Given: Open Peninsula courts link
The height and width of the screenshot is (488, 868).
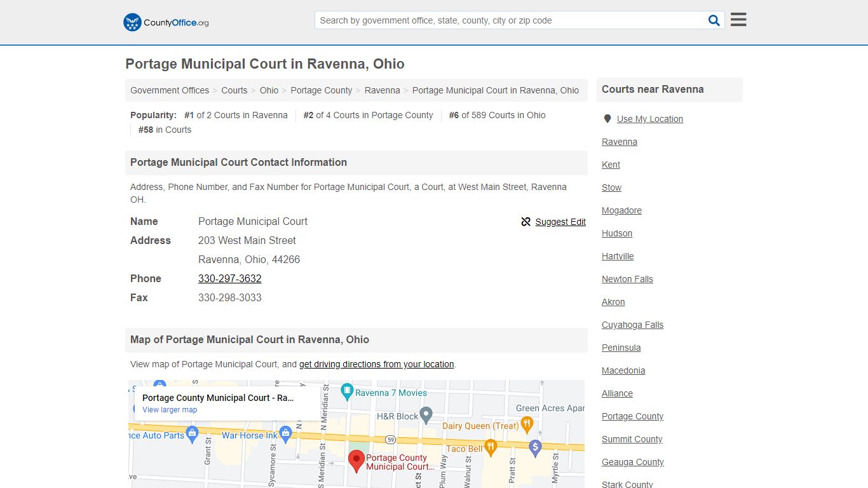Looking at the screenshot, I should [621, 348].
